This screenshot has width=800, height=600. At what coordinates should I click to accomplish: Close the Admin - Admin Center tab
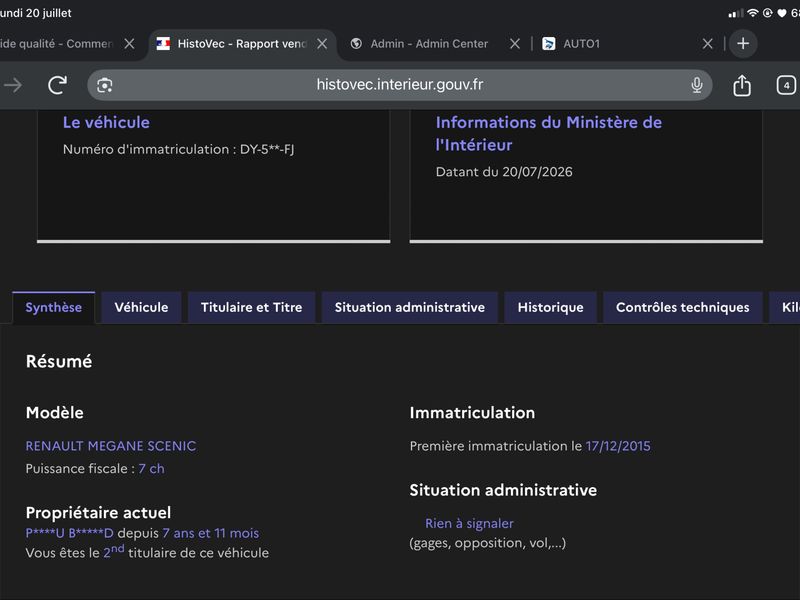(515, 44)
